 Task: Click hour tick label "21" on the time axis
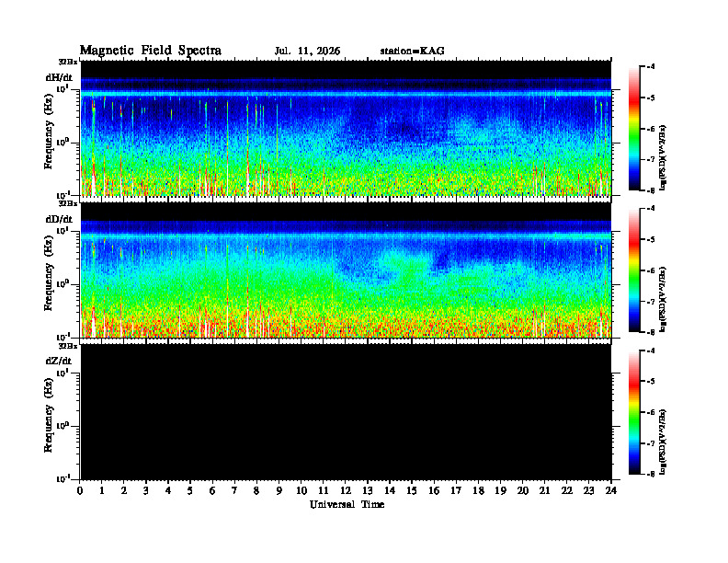(544, 491)
